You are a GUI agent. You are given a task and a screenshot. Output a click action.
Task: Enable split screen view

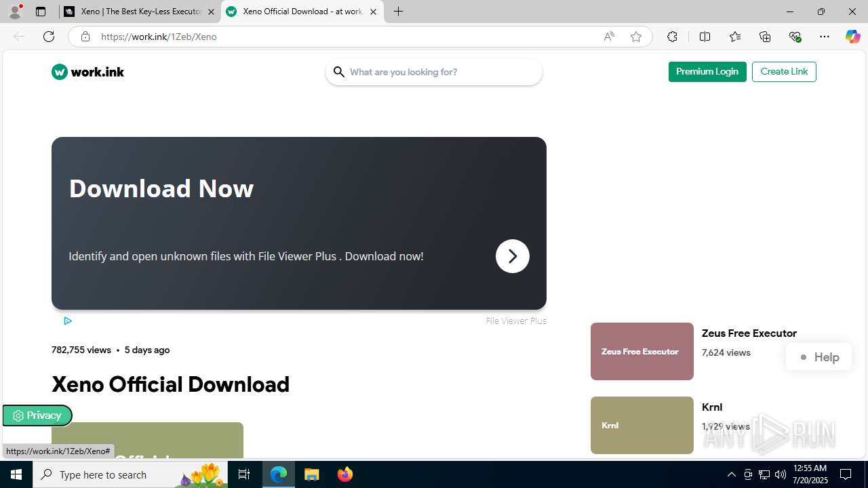tap(705, 37)
